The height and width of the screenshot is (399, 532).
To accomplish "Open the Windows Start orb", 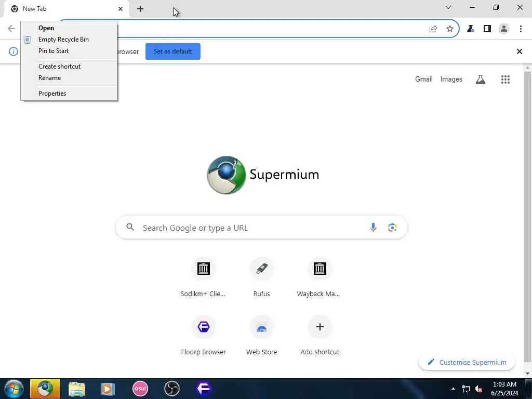I will click(14, 389).
